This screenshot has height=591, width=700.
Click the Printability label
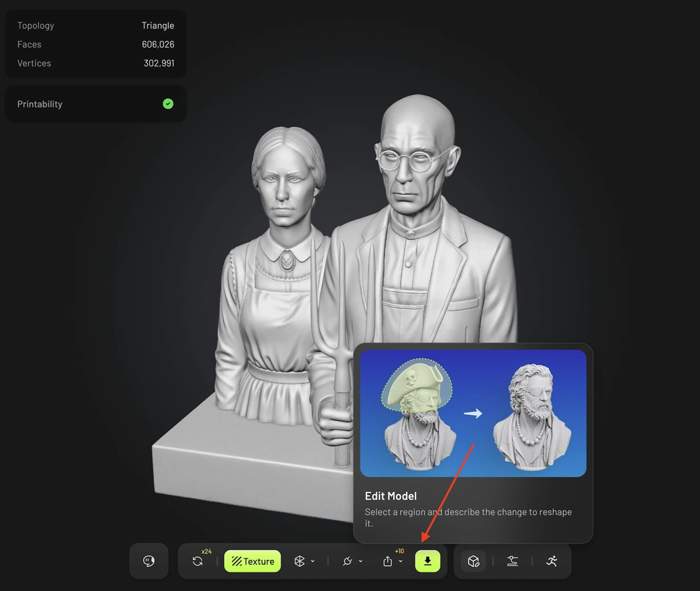tap(40, 104)
